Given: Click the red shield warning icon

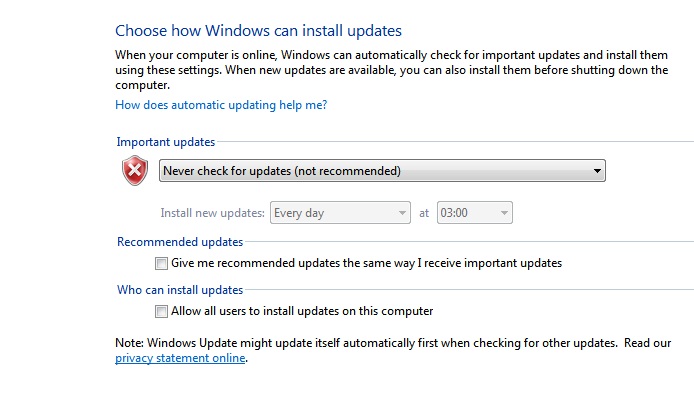Looking at the screenshot, I should click(x=135, y=170).
